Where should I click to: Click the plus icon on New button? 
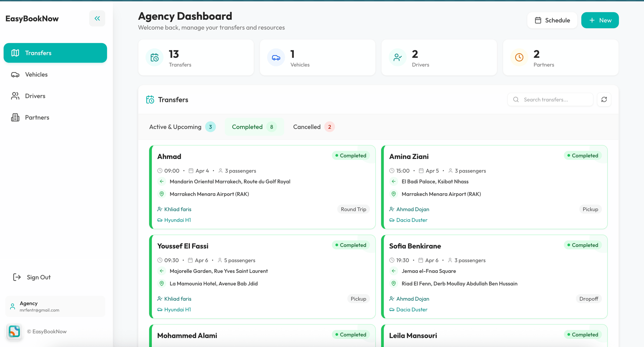(592, 20)
